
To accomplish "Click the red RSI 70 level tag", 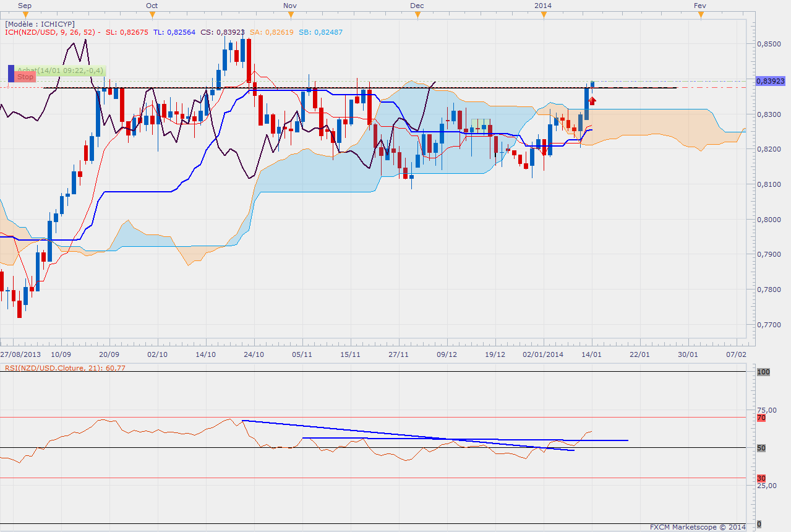I will [761, 418].
